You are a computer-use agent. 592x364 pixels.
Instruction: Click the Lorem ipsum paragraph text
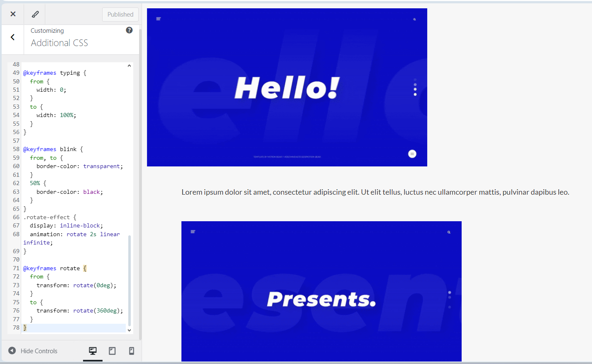coord(375,192)
